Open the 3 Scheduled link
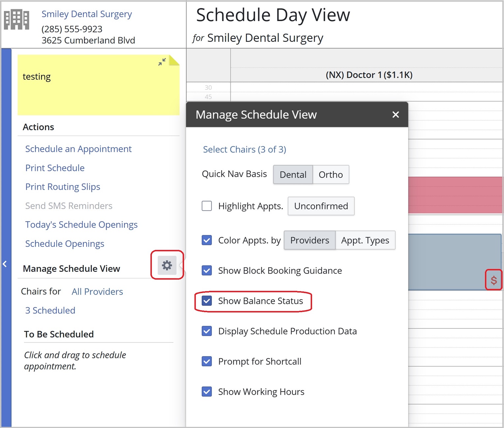Screen dimensions: 504x428 [x=50, y=311]
